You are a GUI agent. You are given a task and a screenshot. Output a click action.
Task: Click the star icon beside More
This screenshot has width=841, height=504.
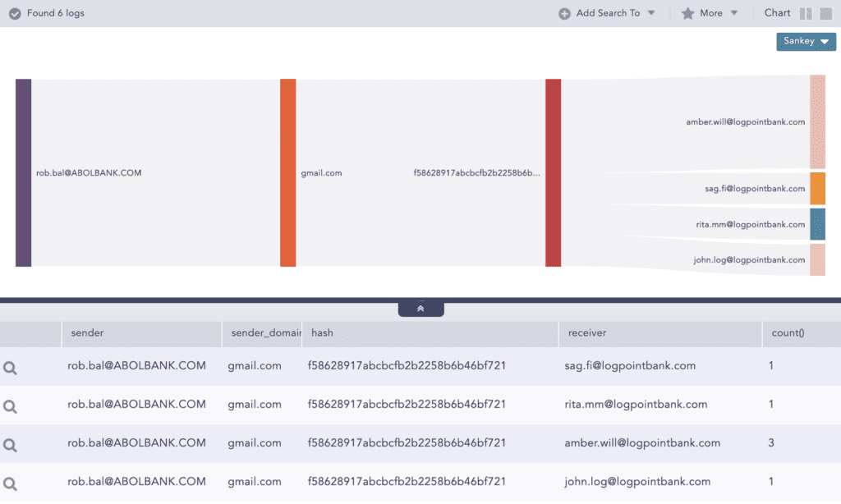(x=687, y=13)
